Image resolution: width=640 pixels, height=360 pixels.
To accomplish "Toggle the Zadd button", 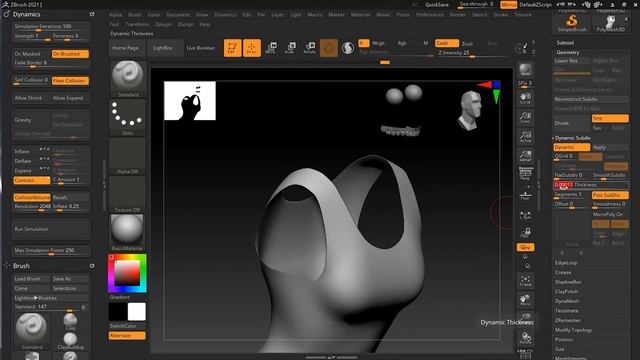I will 447,43.
